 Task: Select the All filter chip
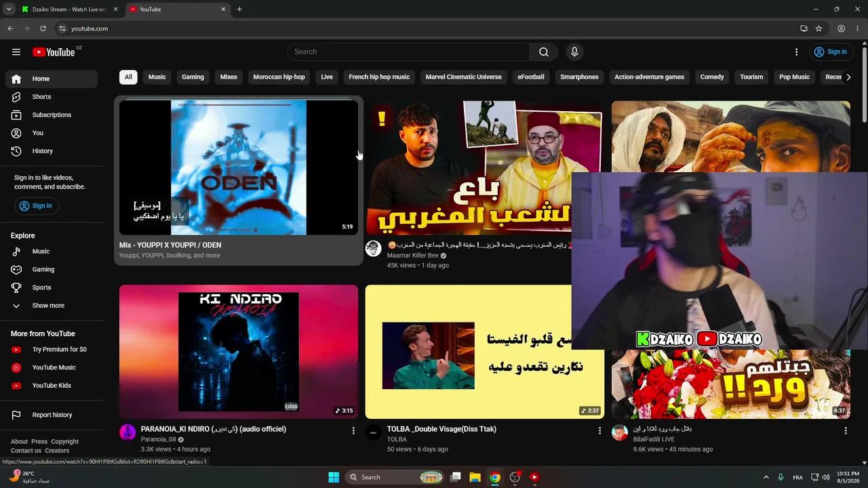point(128,77)
